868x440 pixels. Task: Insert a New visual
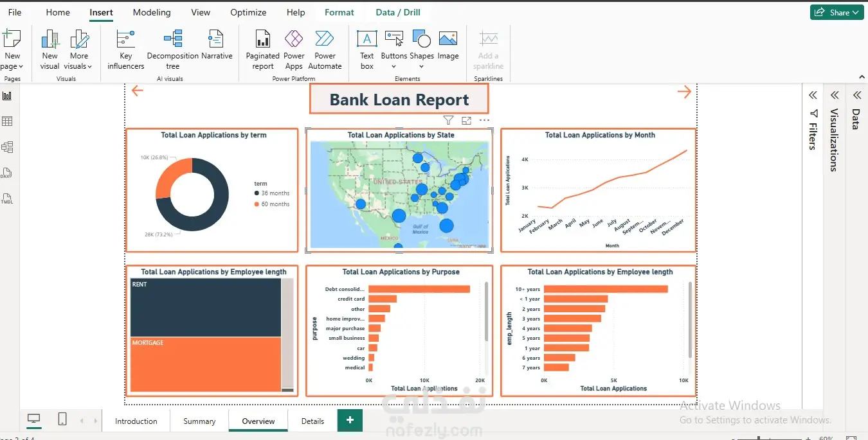50,50
